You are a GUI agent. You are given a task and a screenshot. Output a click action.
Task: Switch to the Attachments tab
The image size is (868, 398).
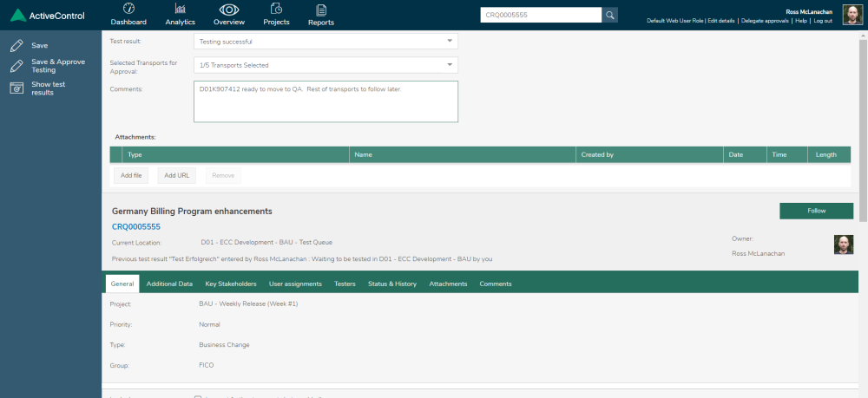tap(448, 284)
